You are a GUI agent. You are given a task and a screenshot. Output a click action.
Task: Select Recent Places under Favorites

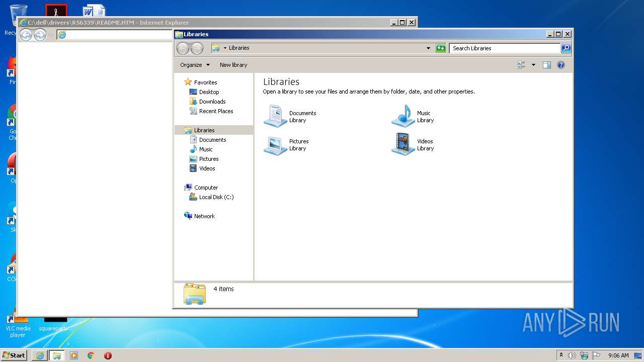tap(211, 111)
